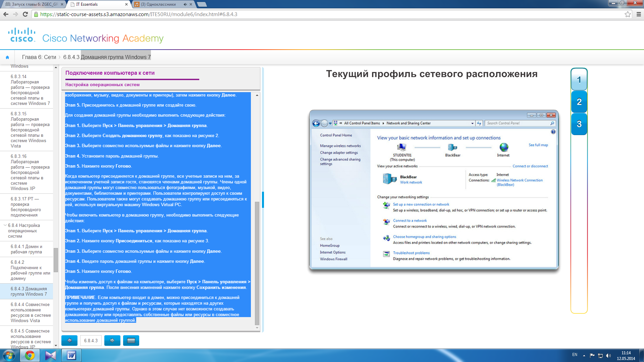
Task: Click the text panel scrollbar up arrow
Action: tap(257, 95)
